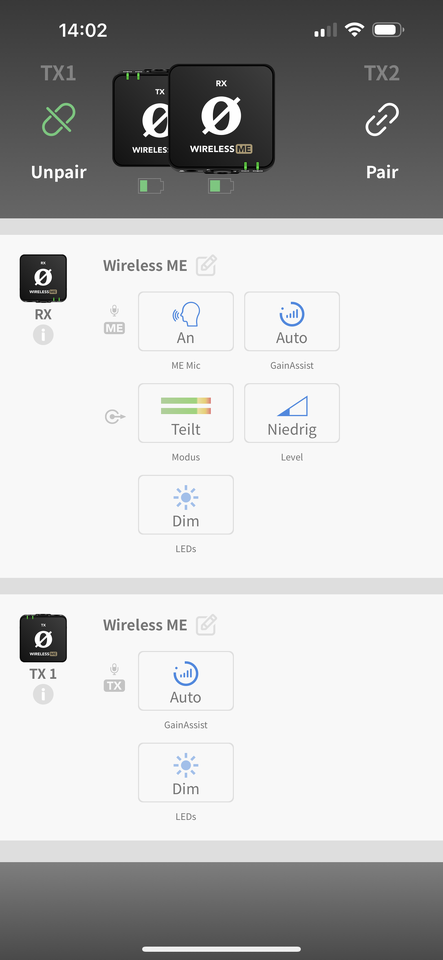Image resolution: width=443 pixels, height=960 pixels.
Task: Tap the RX battery indicator under receiver
Action: point(221,186)
